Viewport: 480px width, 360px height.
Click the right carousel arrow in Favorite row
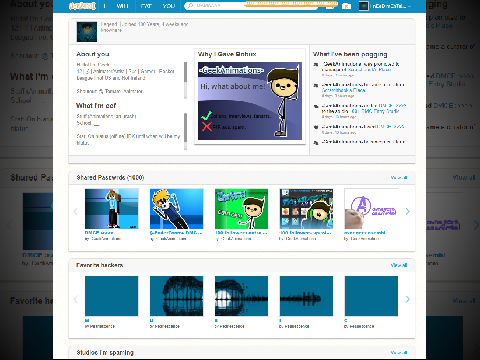point(407,299)
